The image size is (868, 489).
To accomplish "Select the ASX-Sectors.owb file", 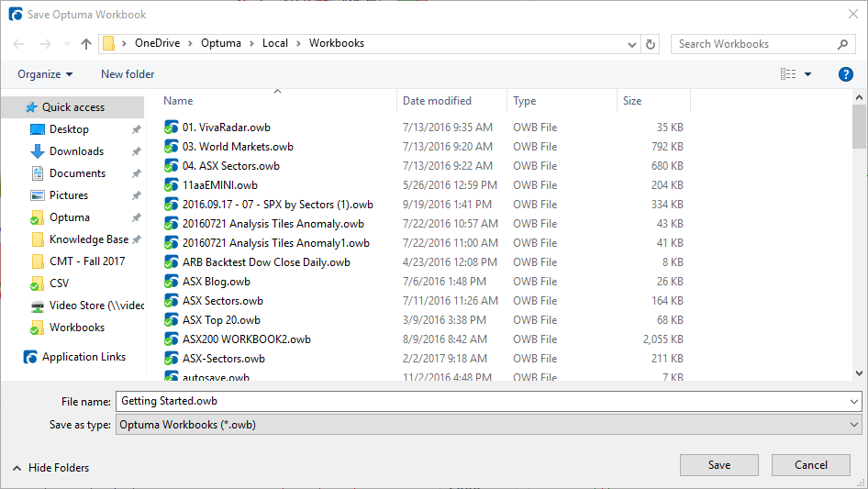I will pyautogui.click(x=224, y=359).
